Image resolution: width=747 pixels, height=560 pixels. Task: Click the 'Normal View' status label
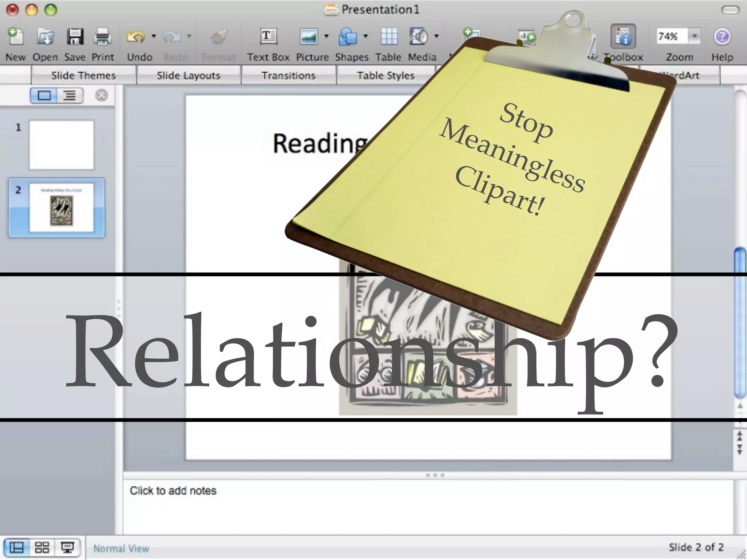point(121,548)
